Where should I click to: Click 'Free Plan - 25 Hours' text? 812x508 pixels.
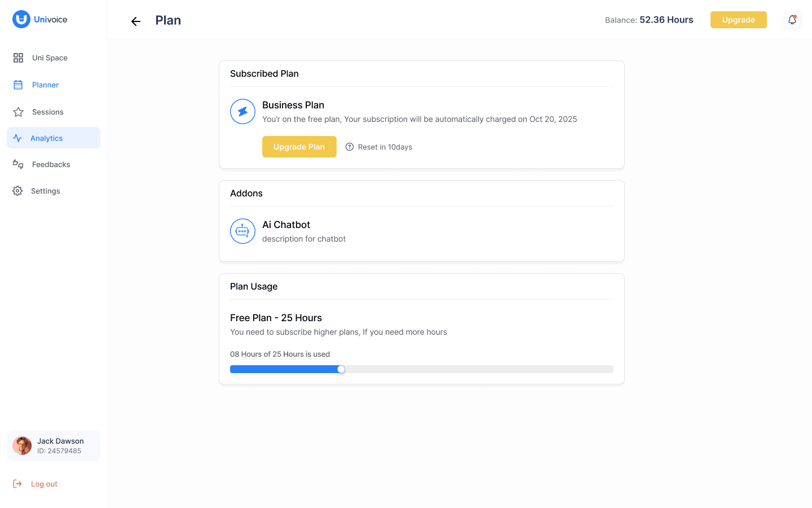coord(276,318)
